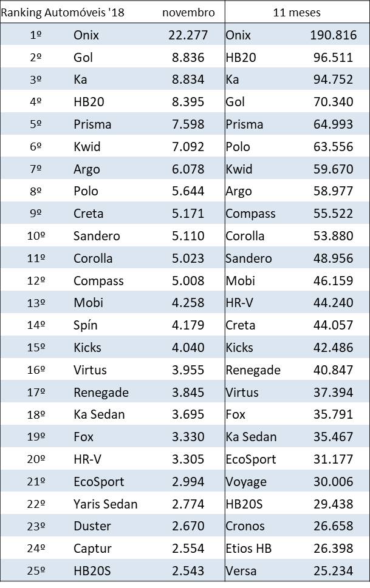Click the Creta cell in 9º row
Image resolution: width=370 pixels, height=588 pixels.
pyautogui.click(x=88, y=214)
